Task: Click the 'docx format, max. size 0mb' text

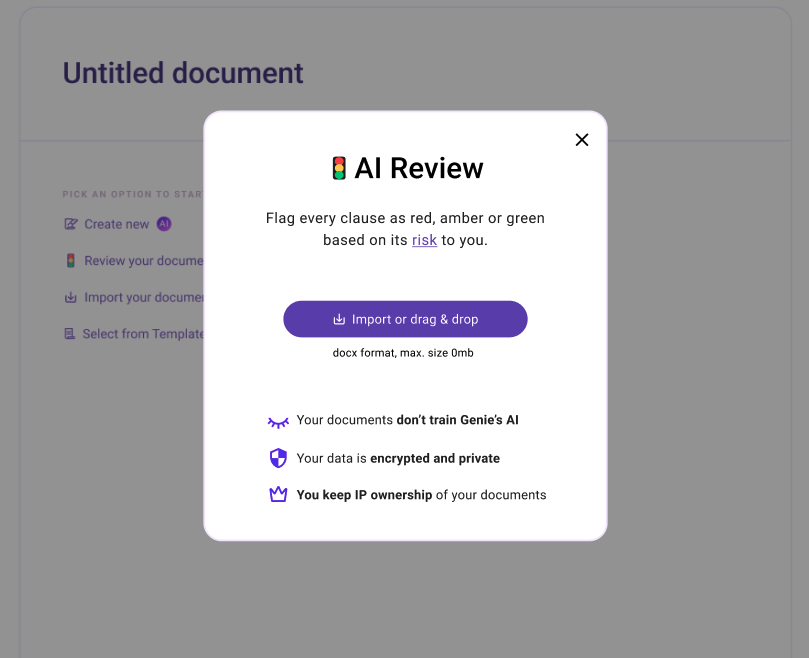Action: click(403, 353)
